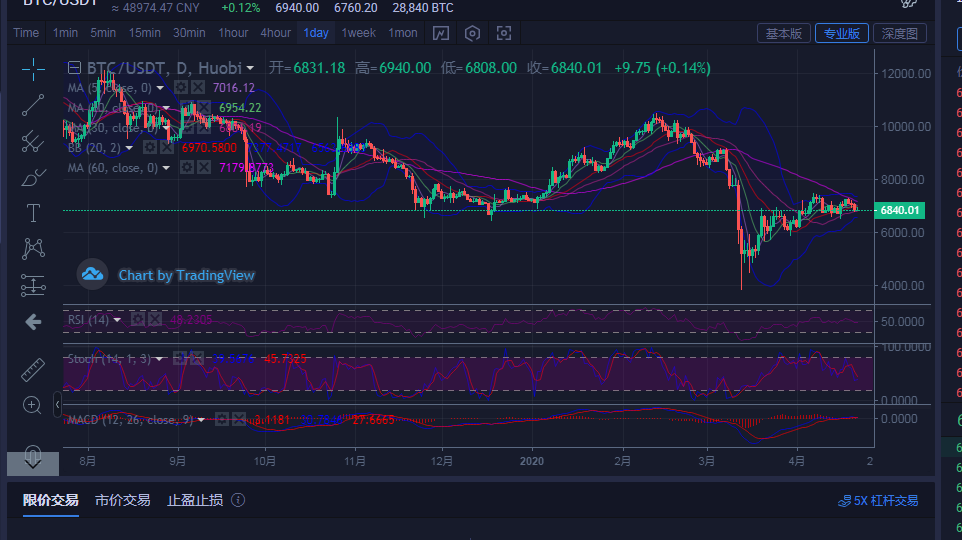
Task: Select the 4hour timeframe
Action: pos(275,33)
